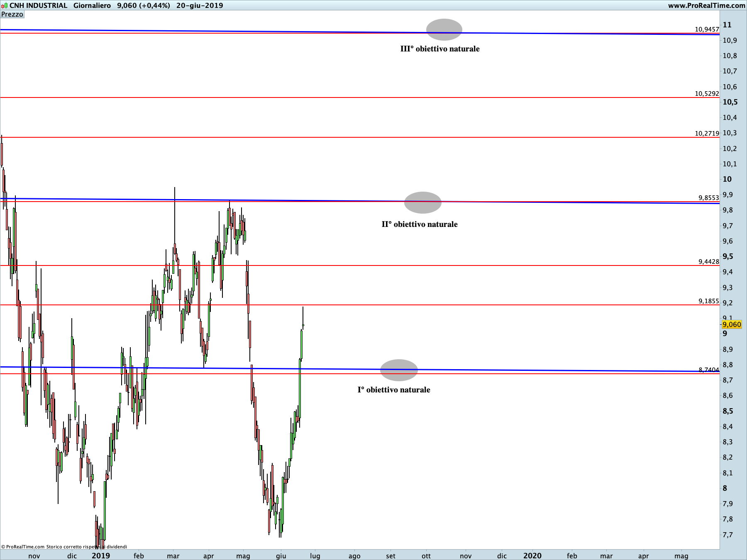Click the www.ProRealTime.com link
This screenshot has width=747, height=560.
tap(706, 5)
